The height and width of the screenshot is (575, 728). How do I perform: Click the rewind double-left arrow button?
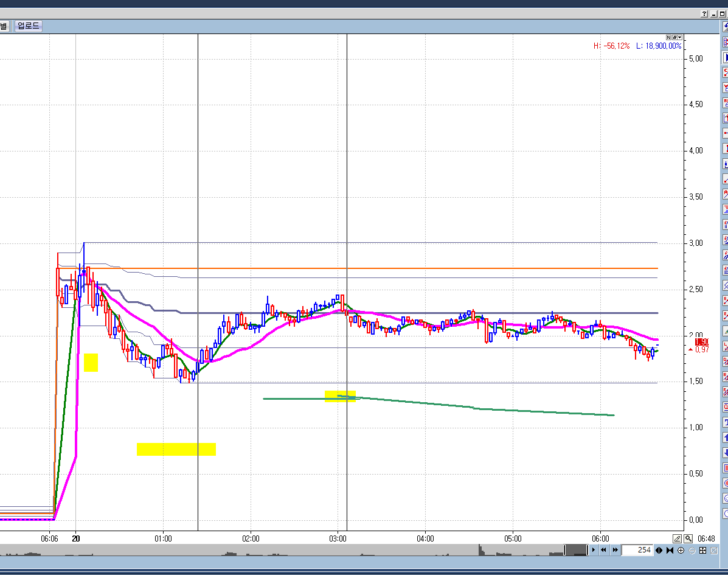point(604,550)
